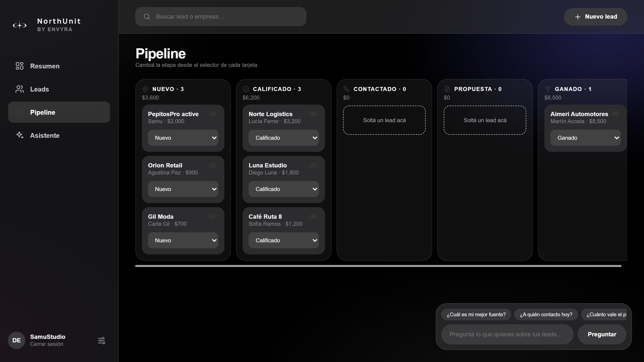This screenshot has height=362, width=644.
Task: Select the Pipeline menu item
Action: point(59,112)
